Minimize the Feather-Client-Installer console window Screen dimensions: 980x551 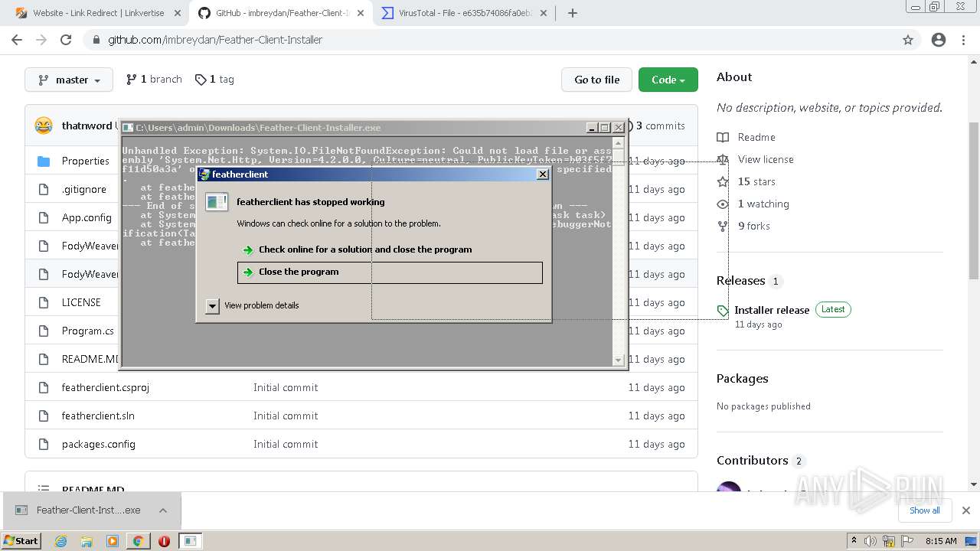click(x=591, y=128)
